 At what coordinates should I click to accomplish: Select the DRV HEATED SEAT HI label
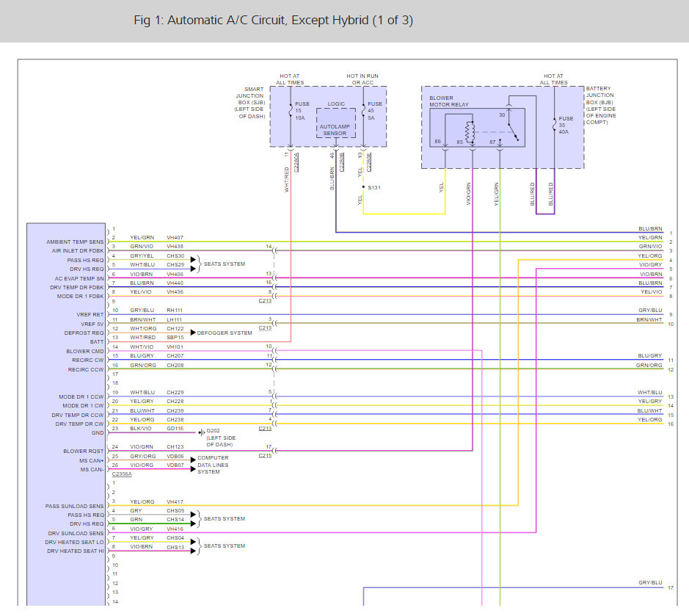coord(76,551)
